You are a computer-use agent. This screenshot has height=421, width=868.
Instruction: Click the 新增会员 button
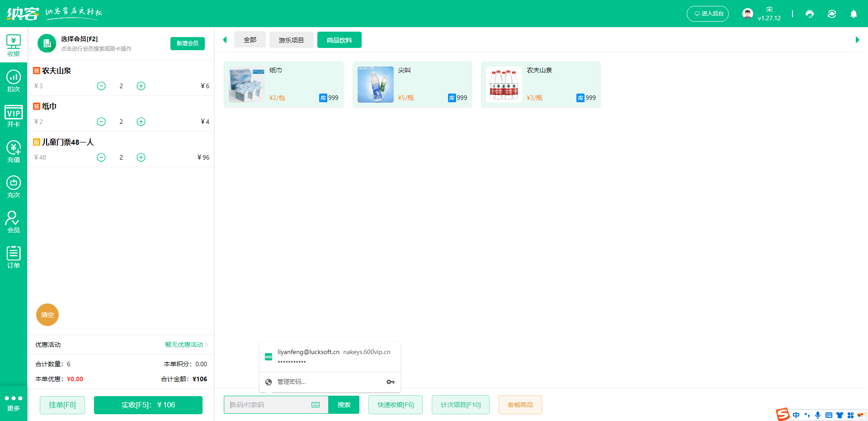pyautogui.click(x=187, y=43)
